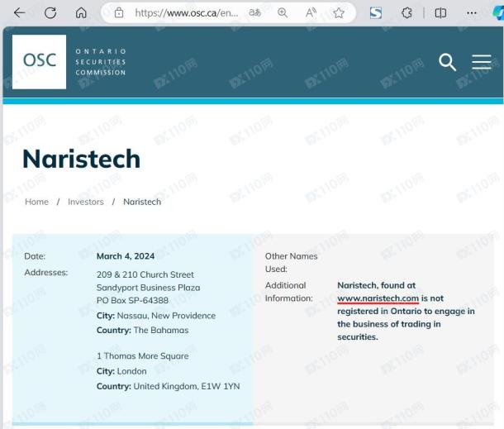This screenshot has width=504, height=429.
Task: Toggle split screen view icon
Action: pos(440,13)
